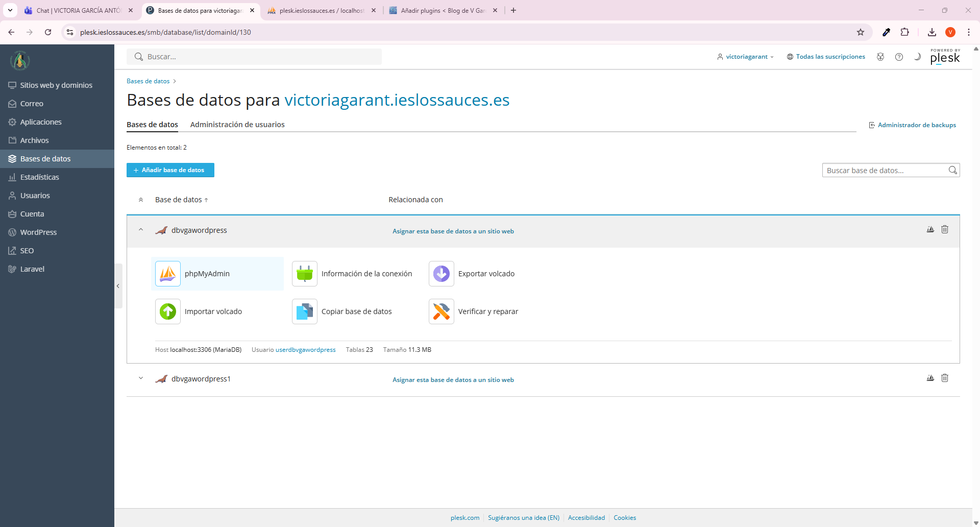Click the Añadir base de datos button
The height and width of the screenshot is (527, 980).
coord(170,170)
